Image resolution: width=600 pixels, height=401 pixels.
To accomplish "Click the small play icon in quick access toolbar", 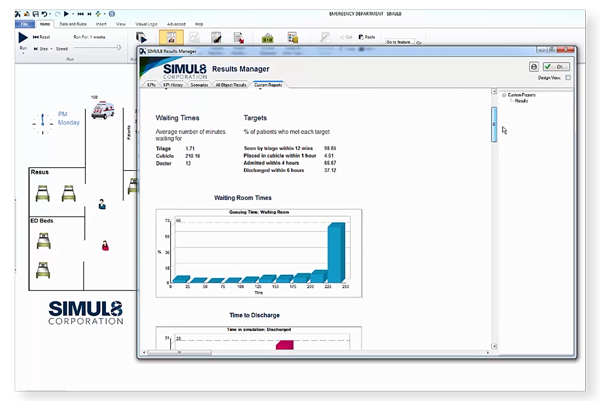I will click(x=66, y=14).
